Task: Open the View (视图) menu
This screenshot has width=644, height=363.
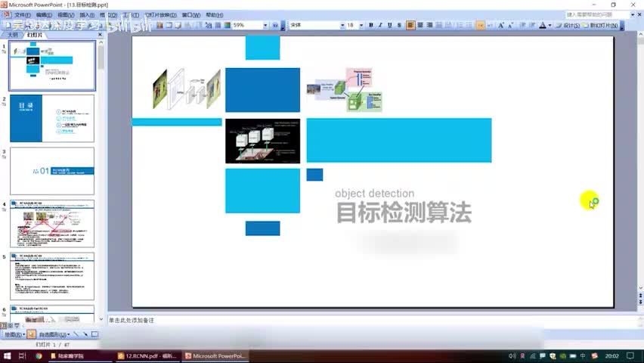Action: 66,15
